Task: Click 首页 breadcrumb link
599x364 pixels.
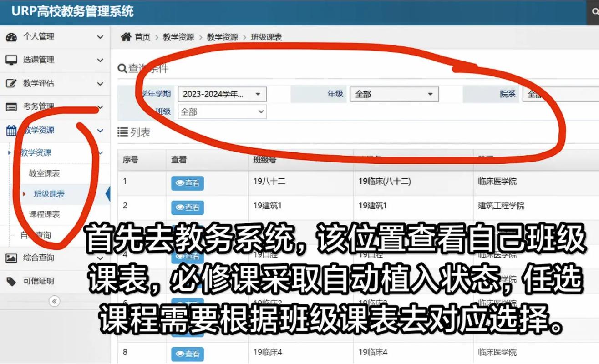Action: 142,37
